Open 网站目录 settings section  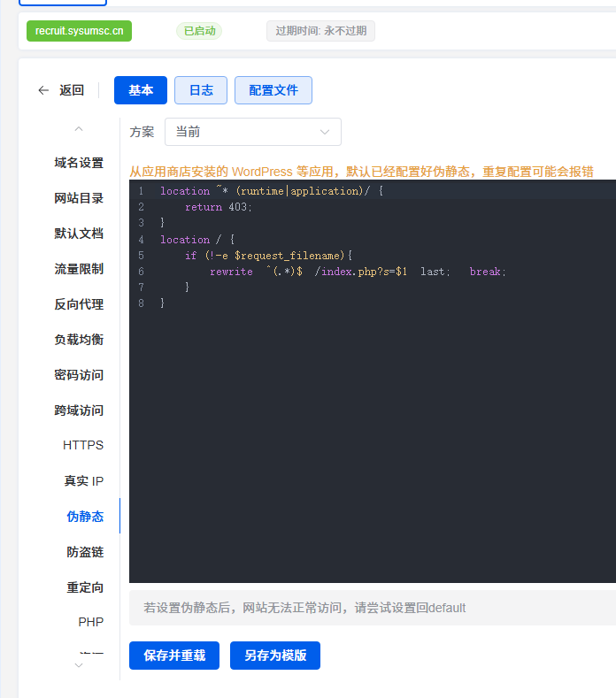79,198
